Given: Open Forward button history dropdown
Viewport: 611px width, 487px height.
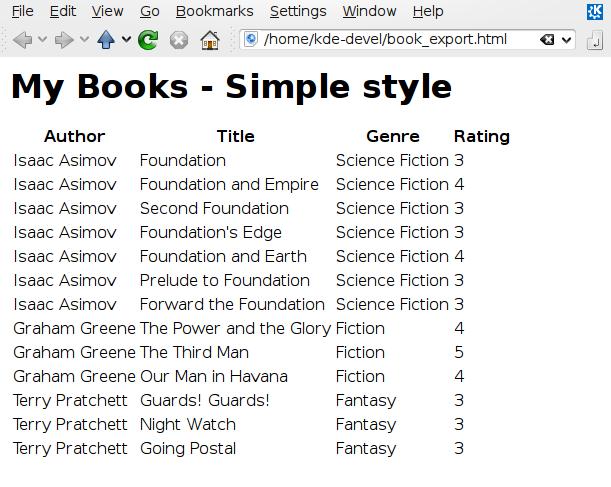Looking at the screenshot, I should pos(84,40).
